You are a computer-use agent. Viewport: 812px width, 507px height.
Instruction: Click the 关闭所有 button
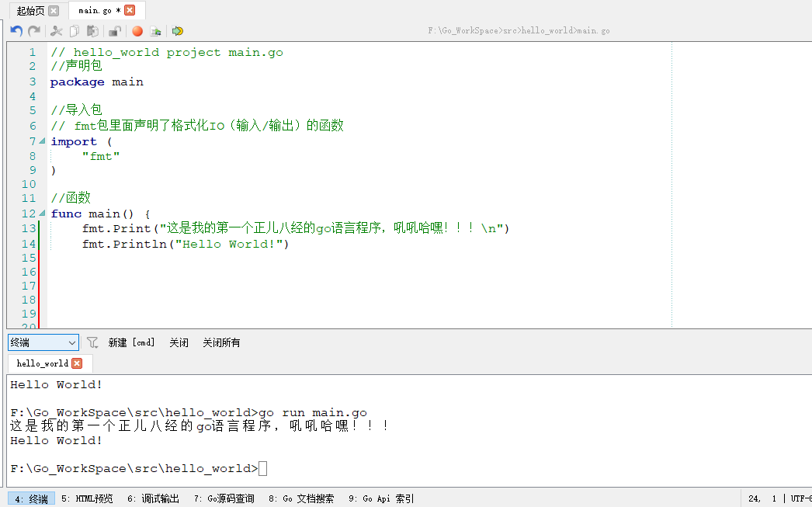click(221, 342)
